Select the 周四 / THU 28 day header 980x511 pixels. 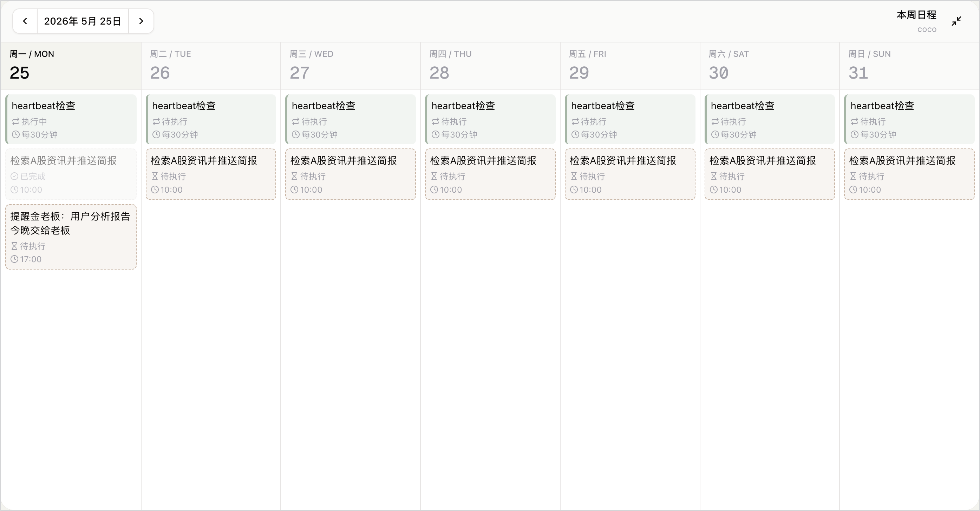pyautogui.click(x=490, y=66)
